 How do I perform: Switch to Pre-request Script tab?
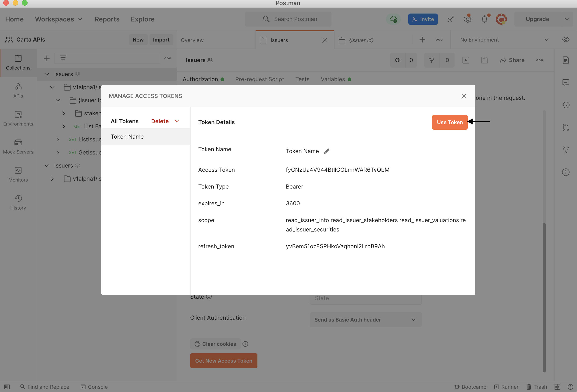pyautogui.click(x=260, y=79)
